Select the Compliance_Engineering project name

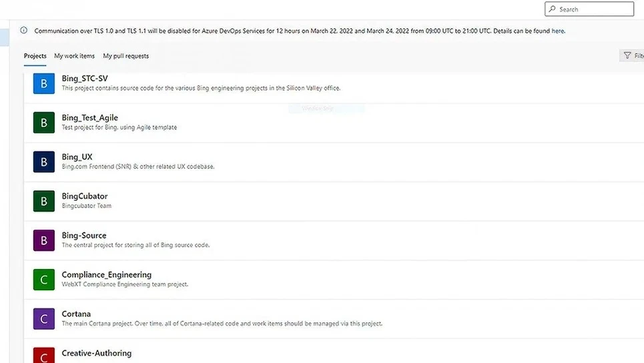point(106,275)
